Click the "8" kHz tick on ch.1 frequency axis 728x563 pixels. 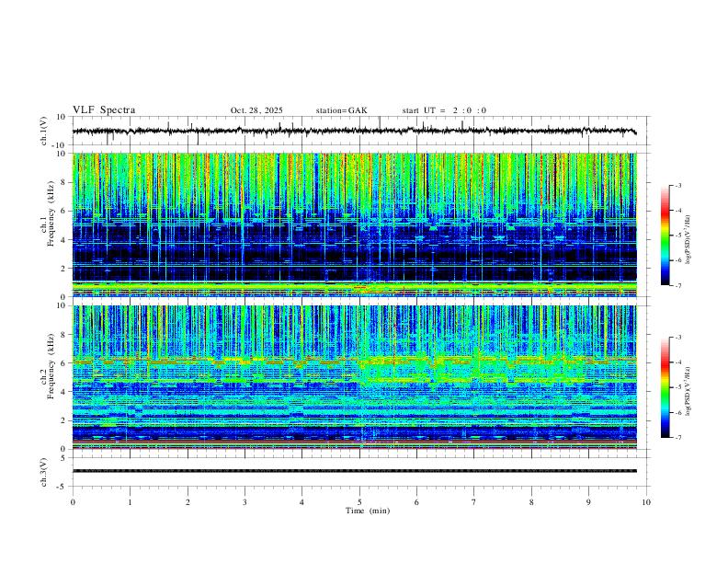(63, 182)
